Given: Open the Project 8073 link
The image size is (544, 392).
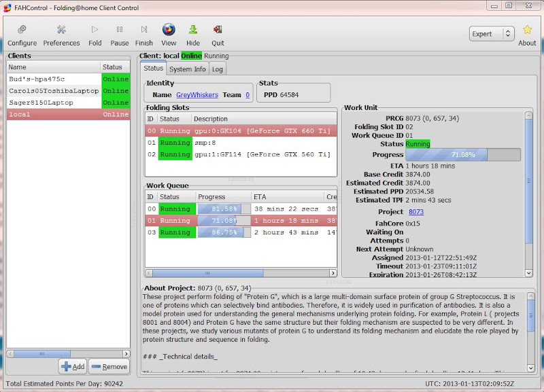Looking at the screenshot, I should pyautogui.click(x=416, y=212).
